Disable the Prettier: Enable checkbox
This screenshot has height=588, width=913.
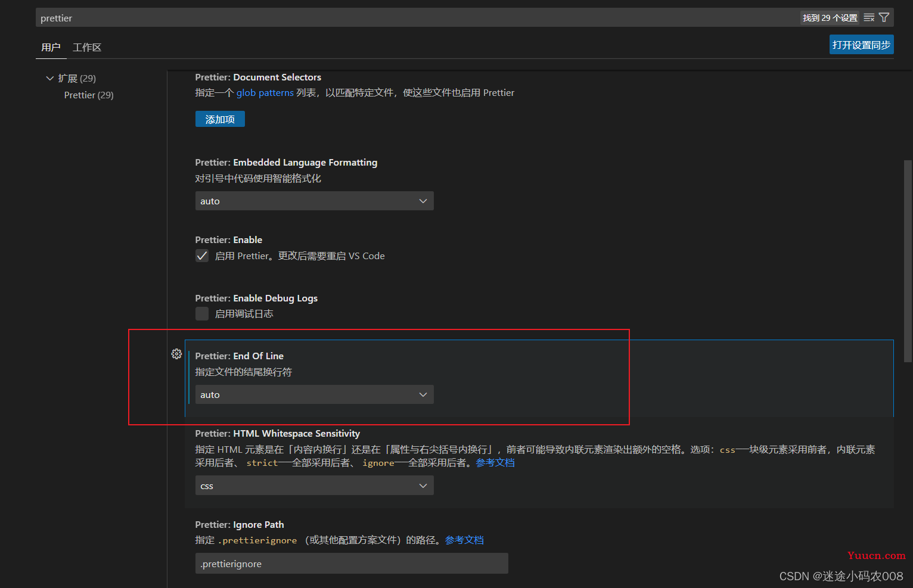pyautogui.click(x=202, y=256)
